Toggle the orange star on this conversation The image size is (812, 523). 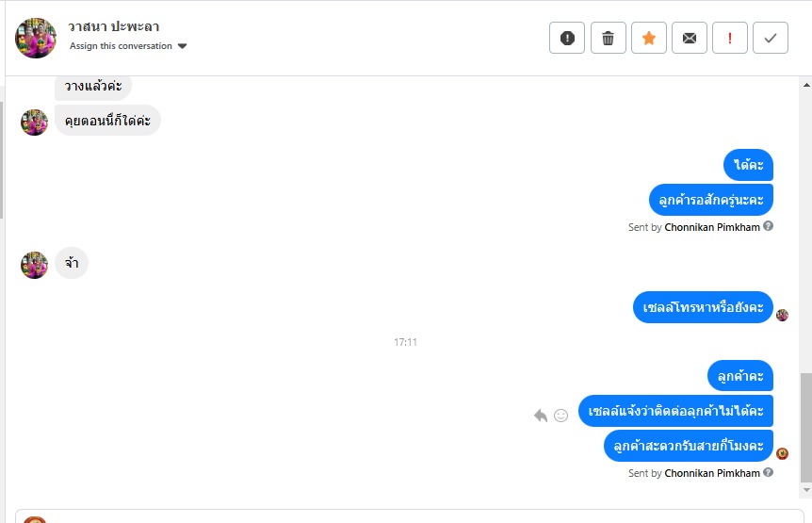point(648,38)
